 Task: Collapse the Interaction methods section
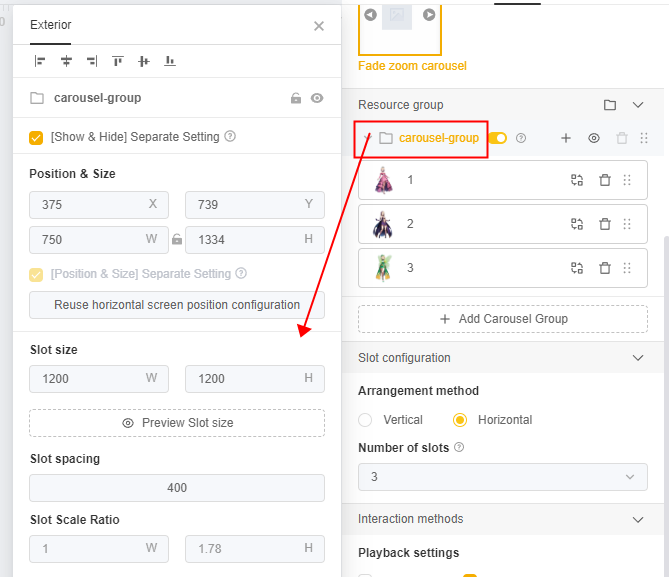pyautogui.click(x=638, y=519)
